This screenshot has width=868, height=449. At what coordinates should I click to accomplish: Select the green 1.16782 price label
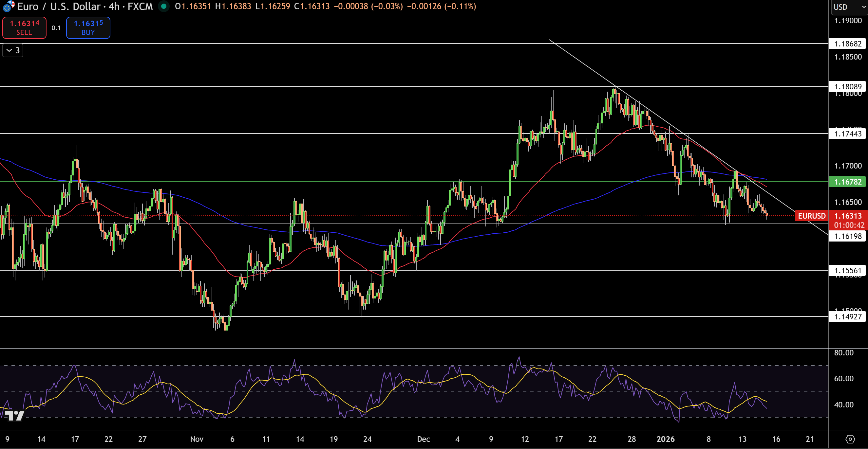847,182
